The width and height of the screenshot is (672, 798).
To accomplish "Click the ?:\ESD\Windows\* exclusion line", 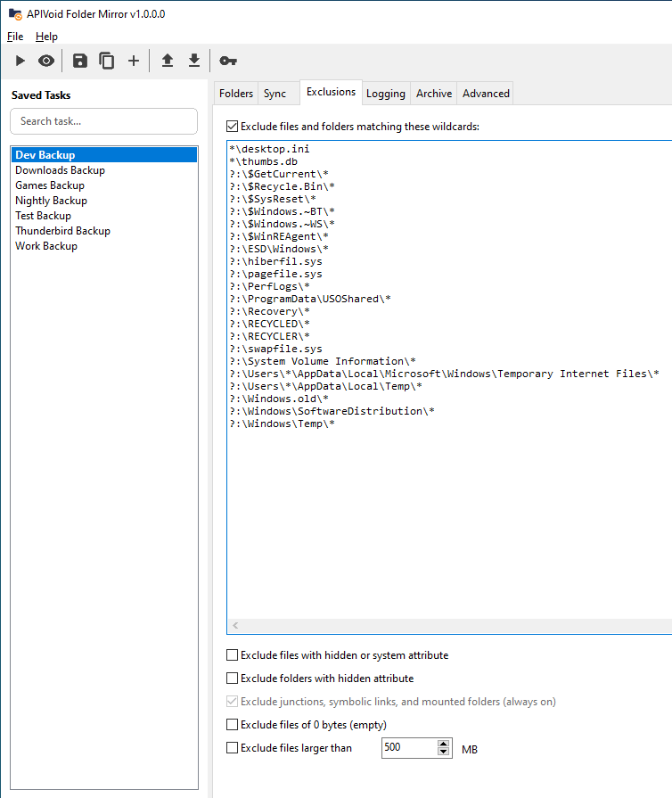I will [279, 249].
